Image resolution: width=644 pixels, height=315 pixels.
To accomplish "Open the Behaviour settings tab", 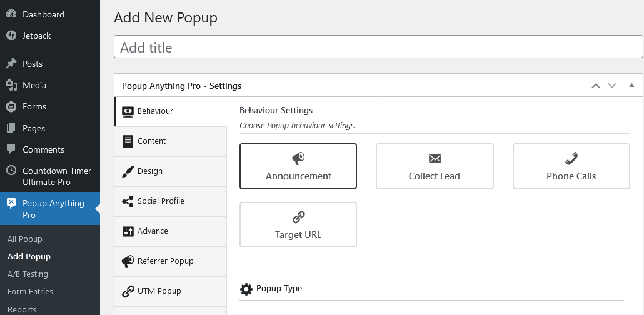I will [x=171, y=111].
